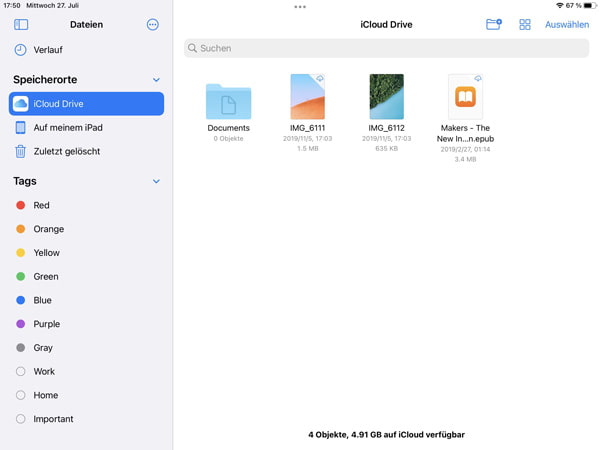Collapse the Speicherorte section
Screen dimensions: 600x450
click(156, 80)
